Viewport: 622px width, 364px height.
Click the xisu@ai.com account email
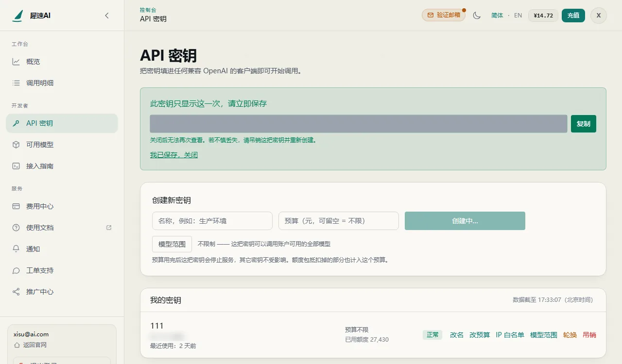click(x=31, y=334)
